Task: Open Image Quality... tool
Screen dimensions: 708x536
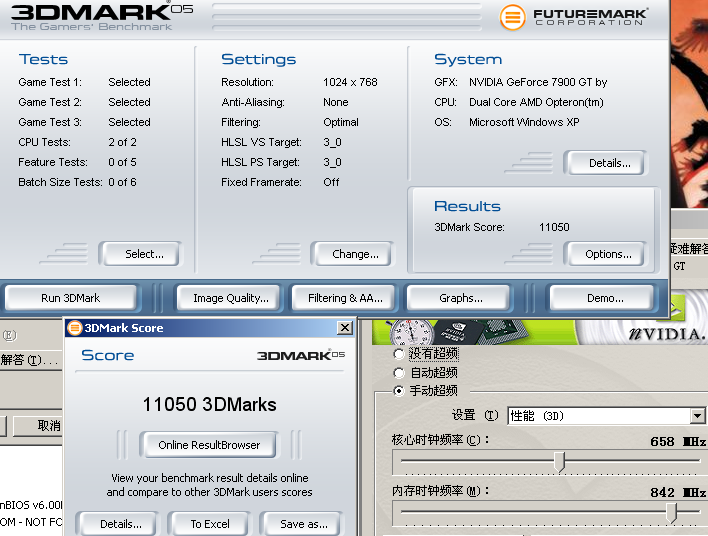Action: point(228,298)
